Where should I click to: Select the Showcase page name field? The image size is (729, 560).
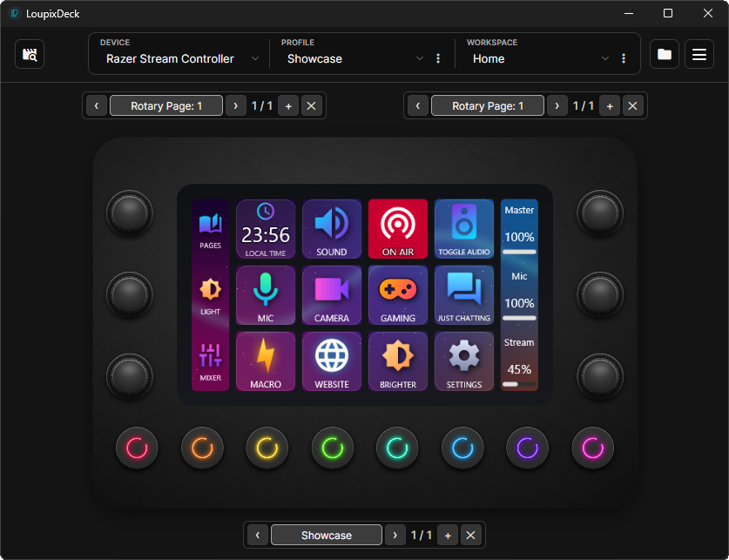click(327, 535)
